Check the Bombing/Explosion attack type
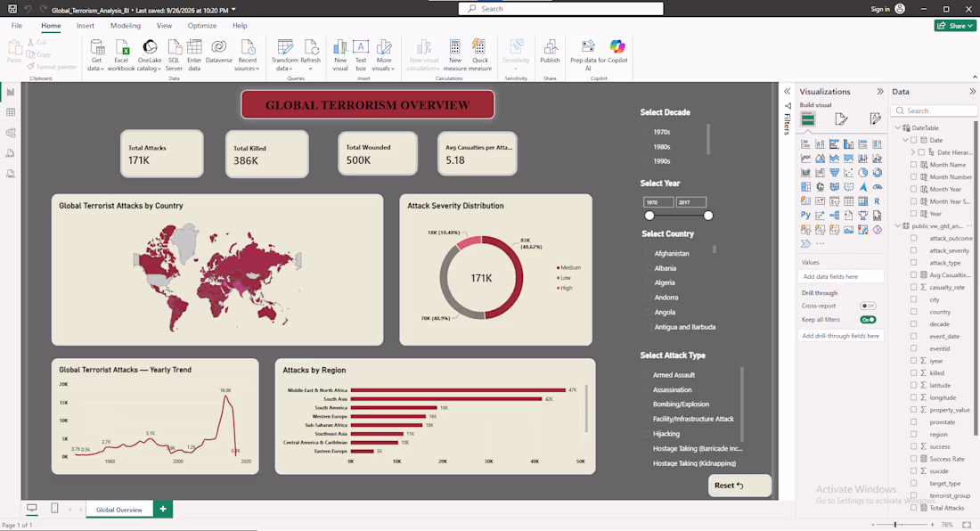 click(648, 404)
